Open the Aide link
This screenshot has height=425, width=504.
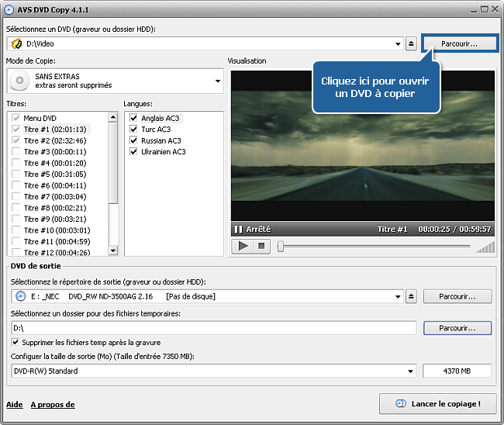click(14, 405)
